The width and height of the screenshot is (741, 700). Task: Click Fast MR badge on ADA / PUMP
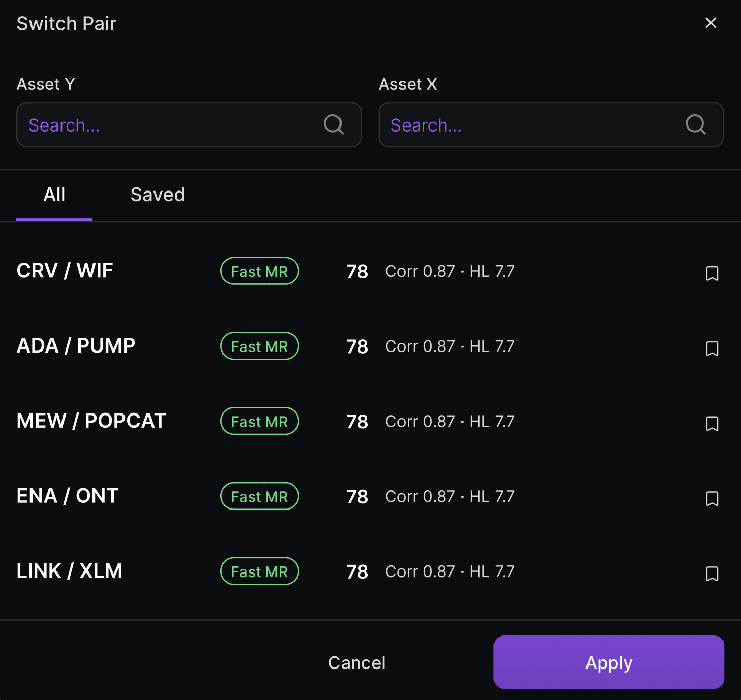(259, 346)
